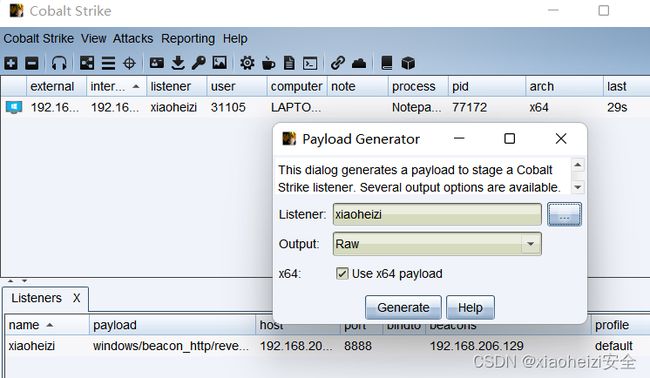The width and height of the screenshot is (650, 378).
Task: Close the Listeners tab with X
Action: click(x=77, y=298)
